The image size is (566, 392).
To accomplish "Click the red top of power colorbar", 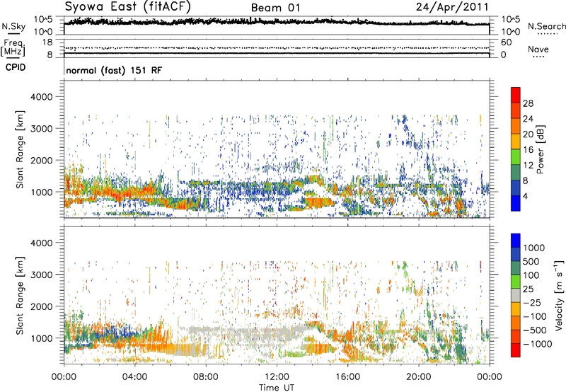I will 516,95.
